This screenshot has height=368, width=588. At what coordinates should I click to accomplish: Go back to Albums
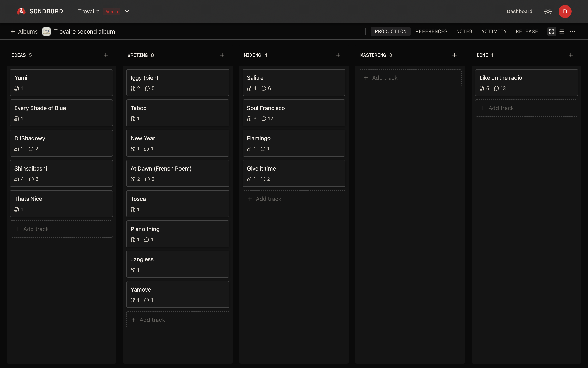[x=24, y=31]
